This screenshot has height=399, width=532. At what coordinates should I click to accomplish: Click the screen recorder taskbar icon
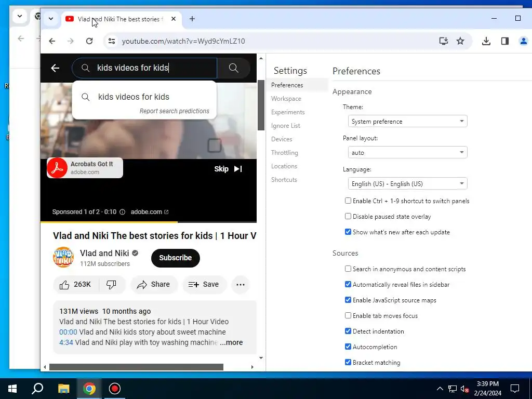click(x=115, y=389)
